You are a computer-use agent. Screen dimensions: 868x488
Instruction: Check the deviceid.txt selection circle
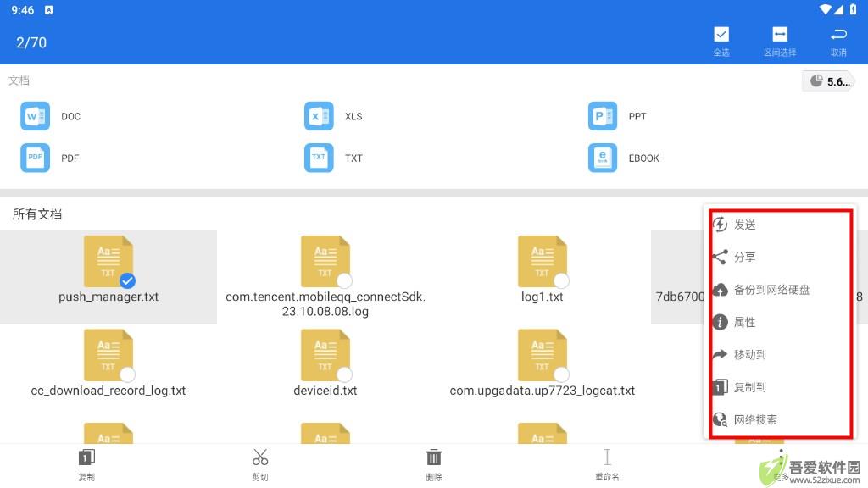pos(344,374)
